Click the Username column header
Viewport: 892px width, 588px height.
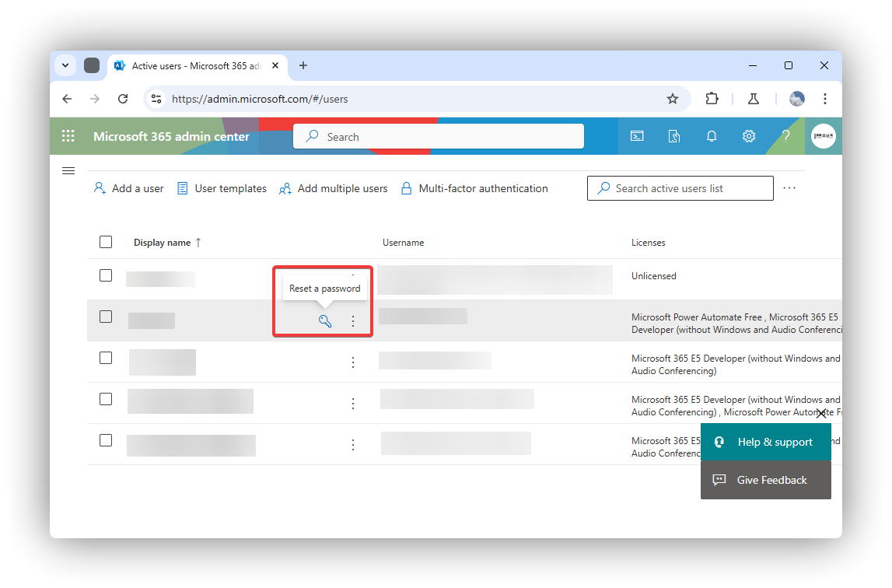tap(404, 243)
